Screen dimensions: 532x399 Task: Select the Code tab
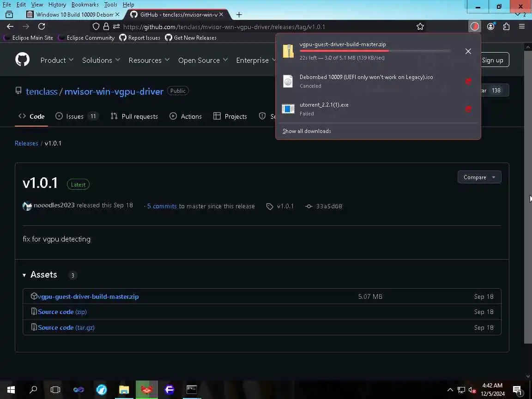tap(31, 116)
